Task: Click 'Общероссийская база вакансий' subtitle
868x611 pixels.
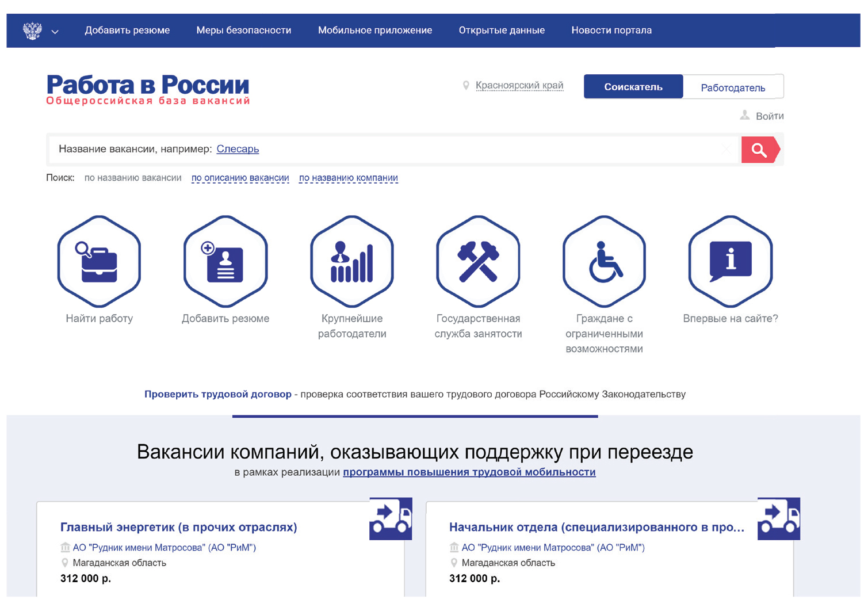Action: click(x=148, y=101)
